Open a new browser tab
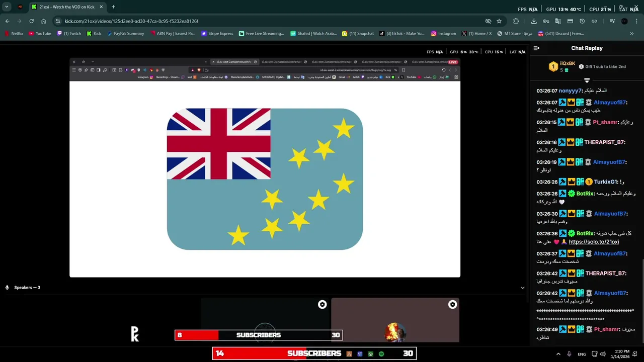 (113, 7)
